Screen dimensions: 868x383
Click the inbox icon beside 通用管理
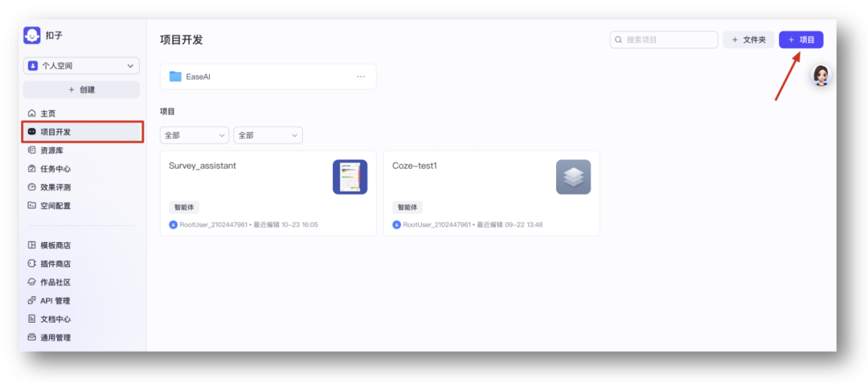tap(31, 338)
